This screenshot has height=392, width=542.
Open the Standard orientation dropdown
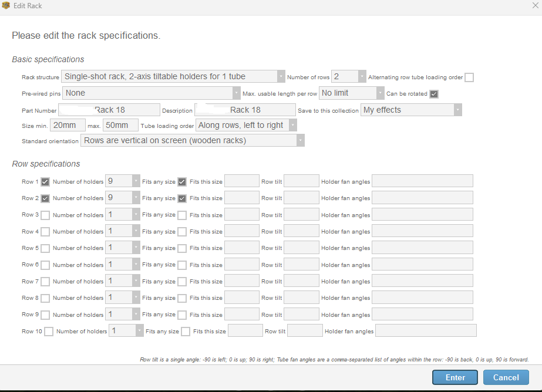pos(193,141)
